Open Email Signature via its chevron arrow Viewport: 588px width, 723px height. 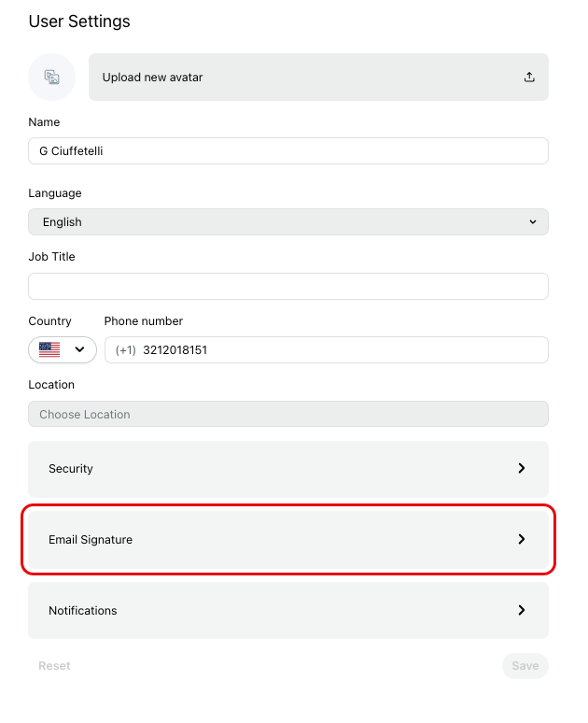pos(521,540)
